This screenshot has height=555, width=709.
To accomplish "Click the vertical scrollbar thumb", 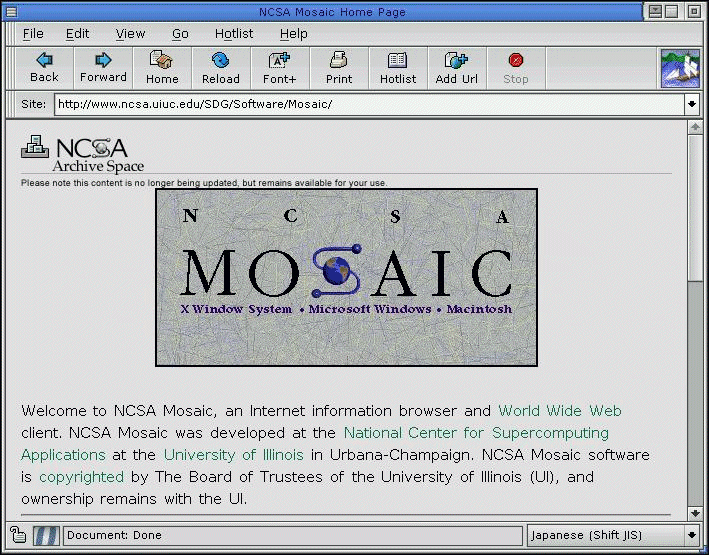I will click(695, 207).
